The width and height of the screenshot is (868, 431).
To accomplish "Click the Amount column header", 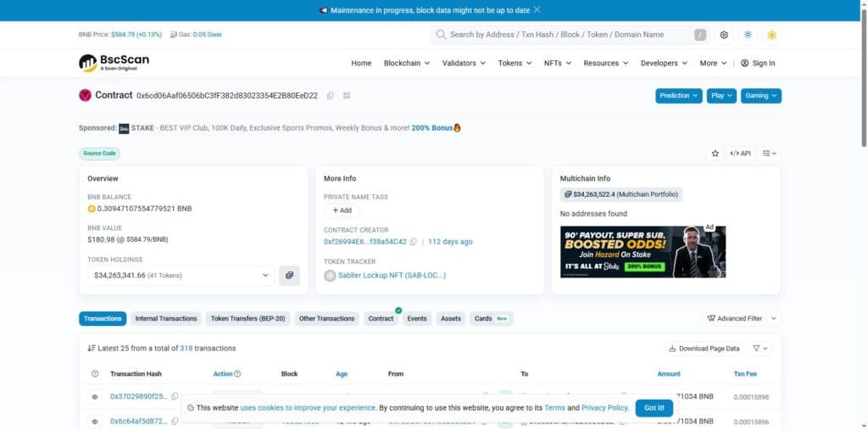I will pos(669,374).
